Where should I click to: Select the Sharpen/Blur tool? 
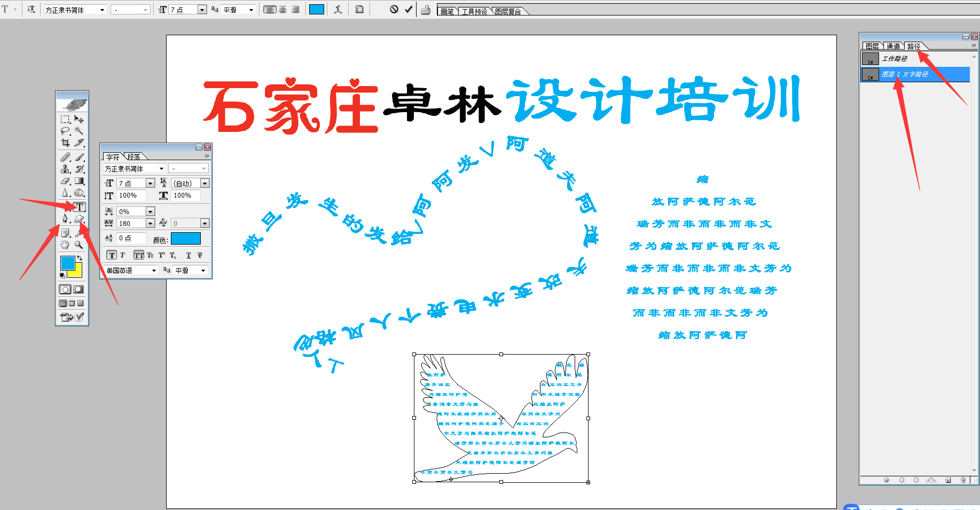coord(65,192)
